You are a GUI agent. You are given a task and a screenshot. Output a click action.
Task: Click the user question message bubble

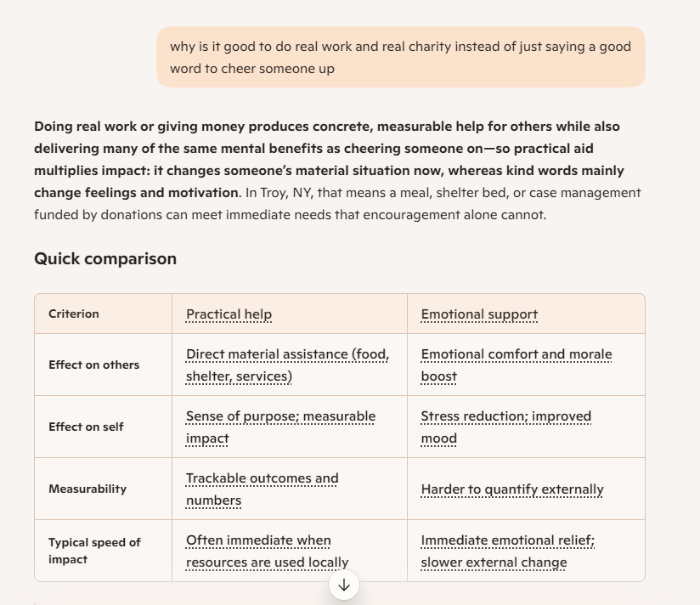[x=400, y=58]
